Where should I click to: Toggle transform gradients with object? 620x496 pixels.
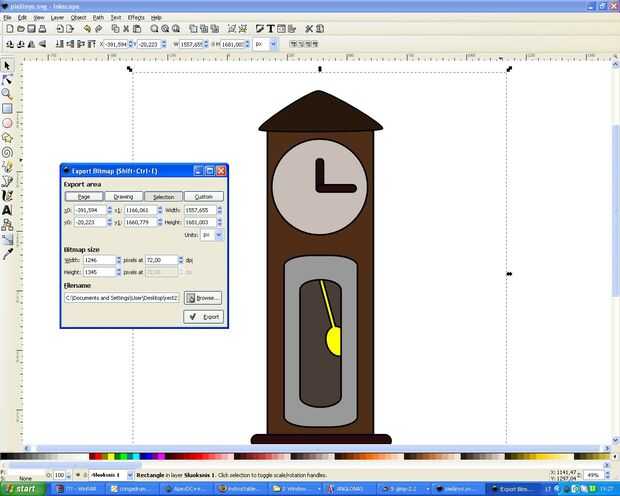pyautogui.click(x=308, y=44)
